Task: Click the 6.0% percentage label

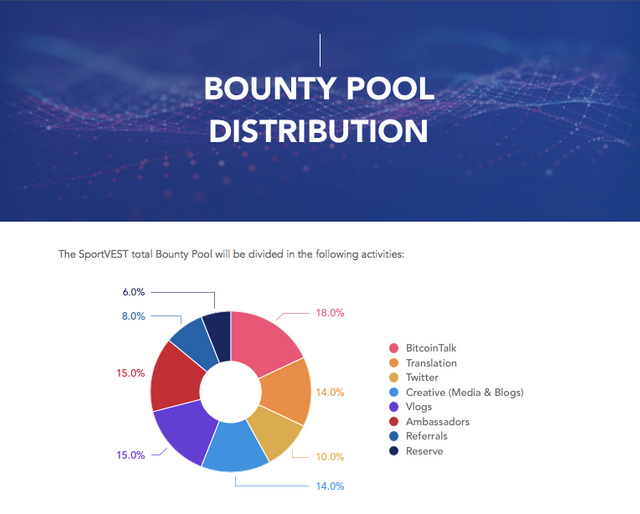Action: tap(134, 292)
